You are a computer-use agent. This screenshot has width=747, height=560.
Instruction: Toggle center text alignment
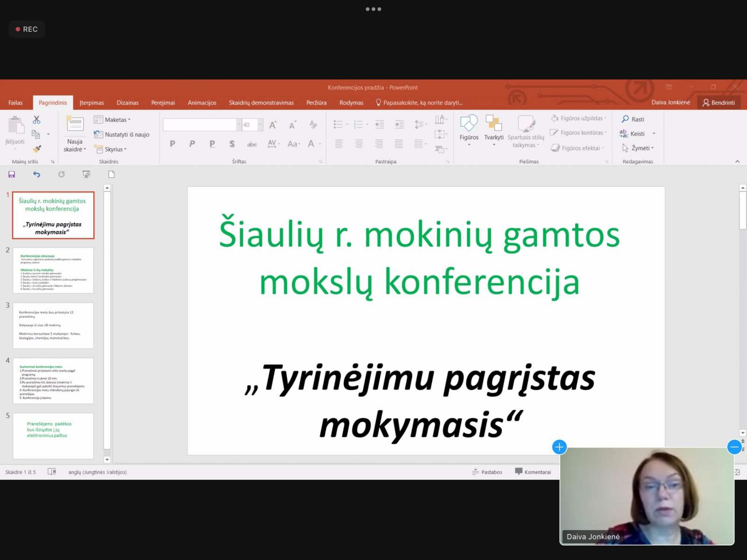click(359, 144)
